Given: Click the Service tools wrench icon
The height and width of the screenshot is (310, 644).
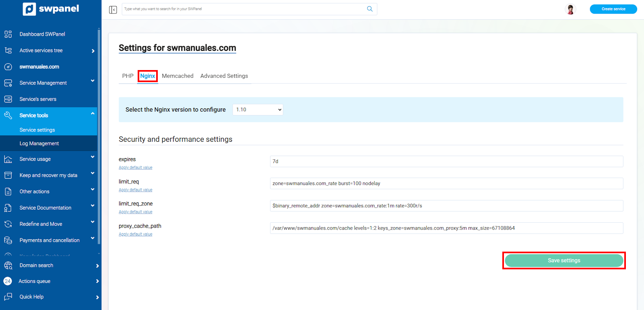Looking at the screenshot, I should [x=8, y=116].
